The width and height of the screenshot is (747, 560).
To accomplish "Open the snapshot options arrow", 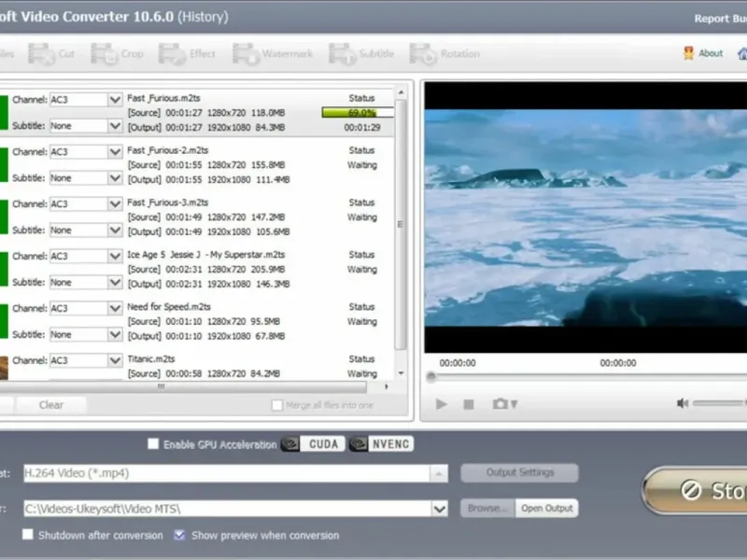I will point(514,404).
